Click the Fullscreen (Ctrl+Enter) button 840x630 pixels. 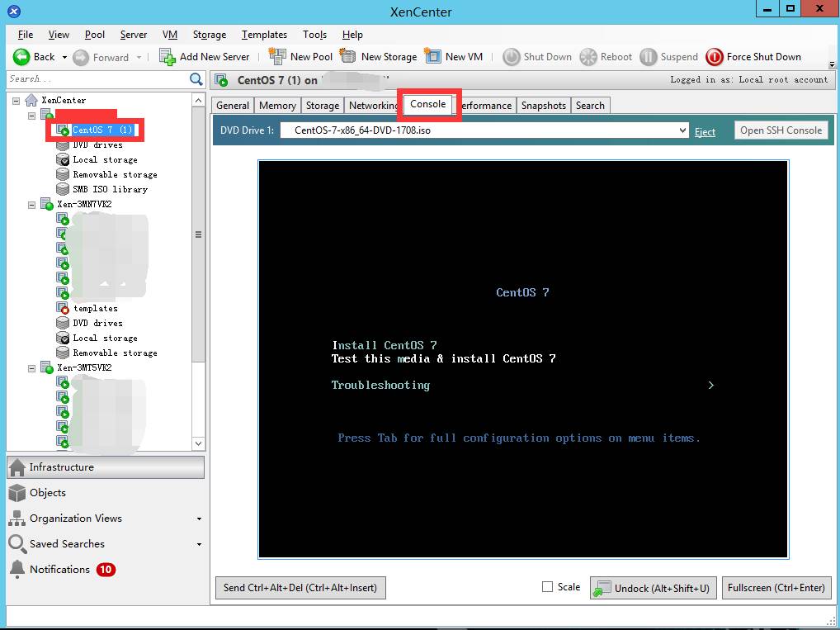pyautogui.click(x=776, y=588)
